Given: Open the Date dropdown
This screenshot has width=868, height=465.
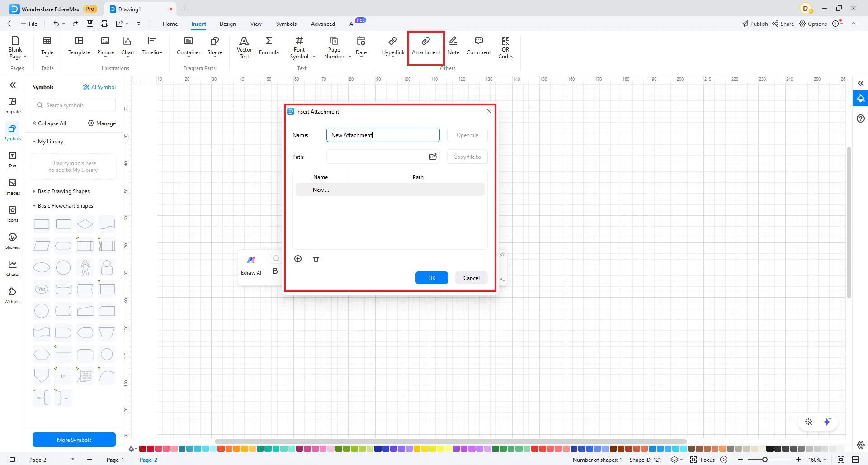Looking at the screenshot, I should coord(361,57).
